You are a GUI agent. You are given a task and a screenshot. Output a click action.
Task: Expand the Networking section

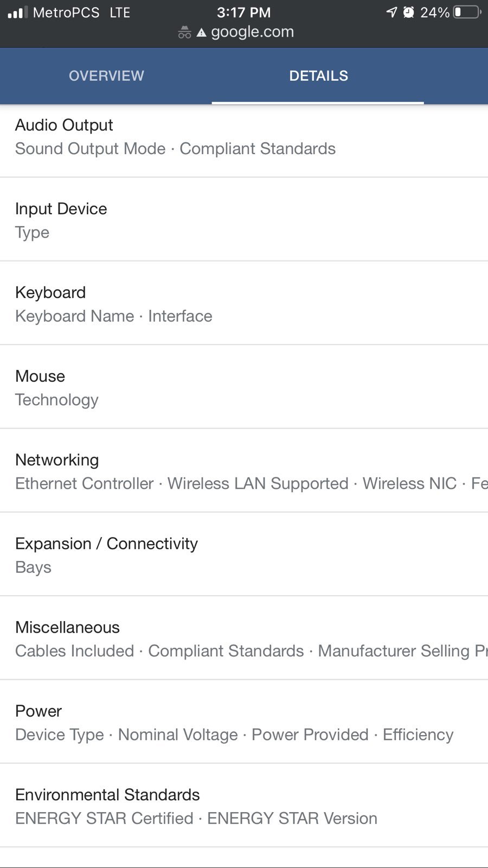(x=244, y=471)
